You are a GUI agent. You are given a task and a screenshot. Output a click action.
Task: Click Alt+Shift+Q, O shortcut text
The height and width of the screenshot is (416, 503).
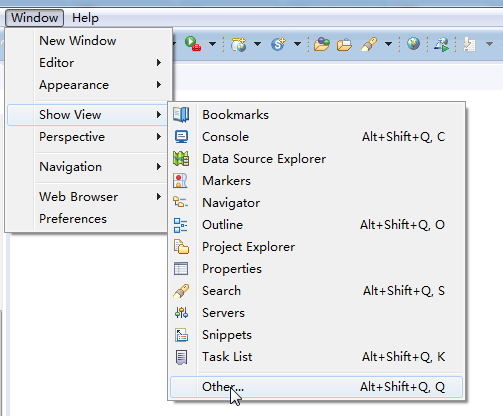[x=402, y=225]
